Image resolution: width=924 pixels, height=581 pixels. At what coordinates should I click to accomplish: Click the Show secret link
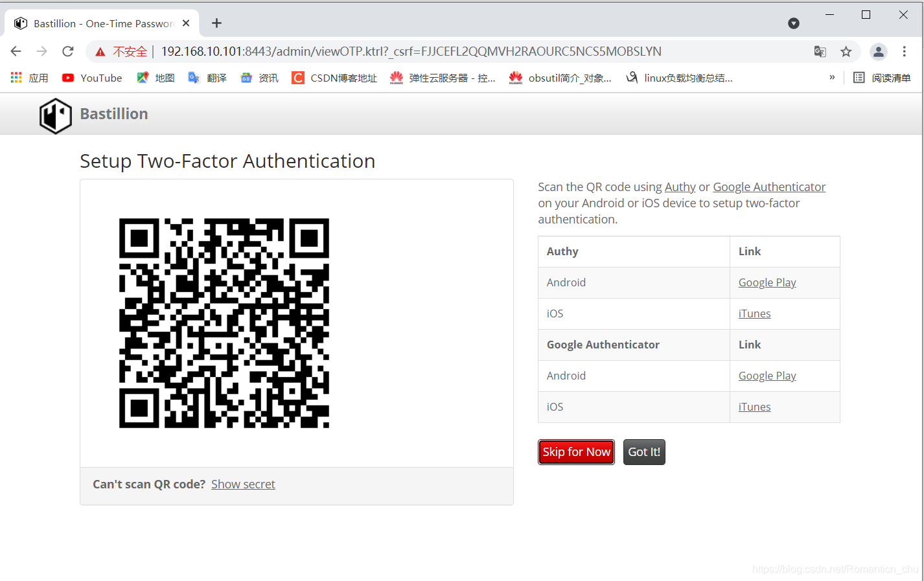click(243, 484)
